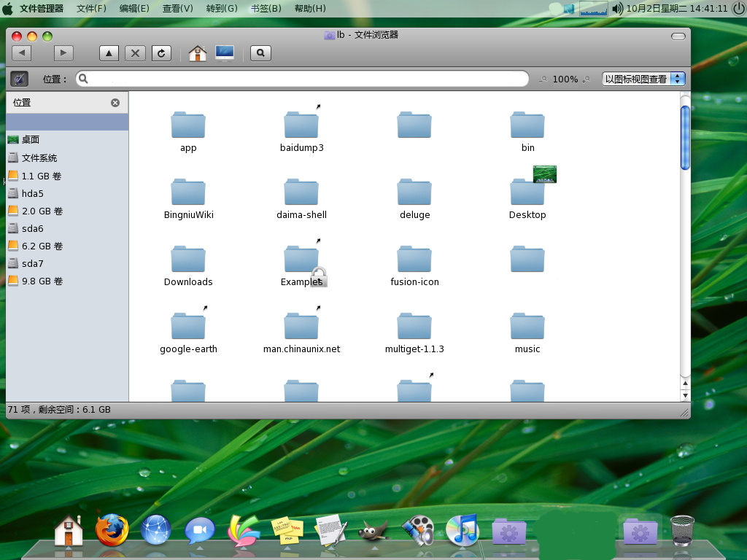747x560 pixels.
Task: Select the locked Examples folder
Action: tap(301, 260)
